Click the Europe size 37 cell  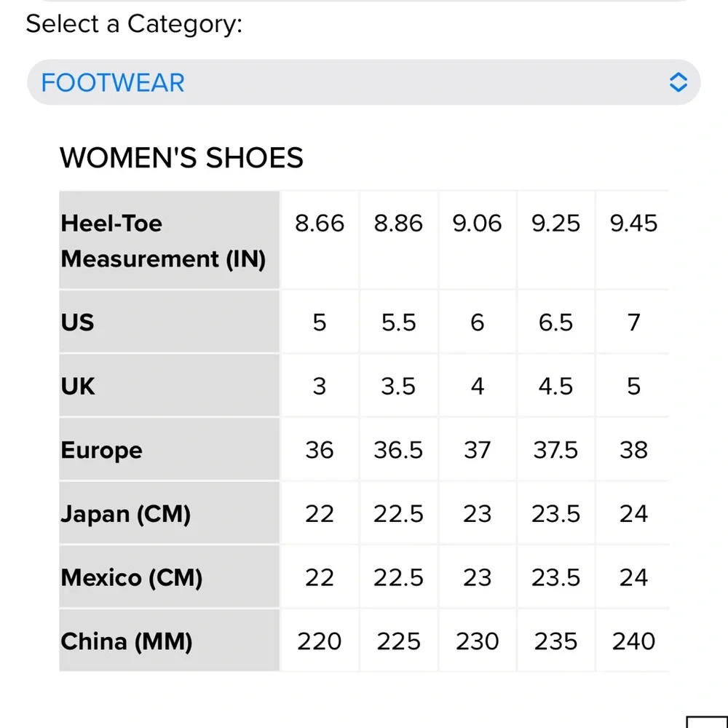pyautogui.click(x=478, y=449)
